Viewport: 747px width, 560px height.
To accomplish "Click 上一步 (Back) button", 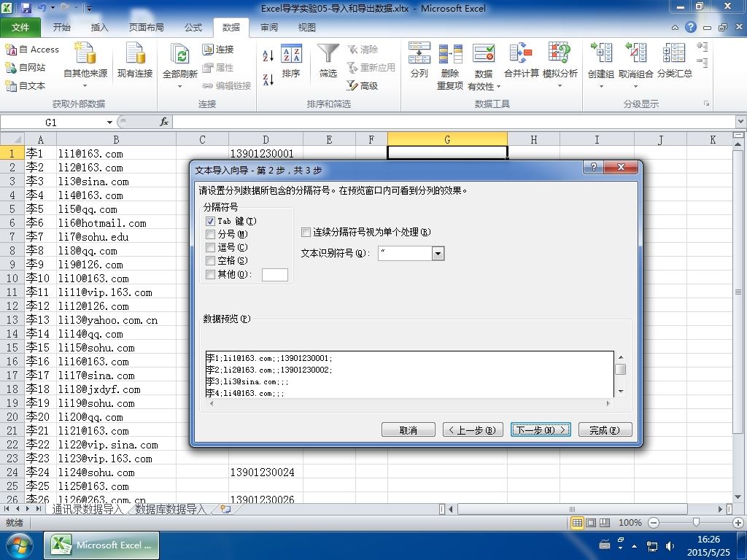I will [473, 430].
